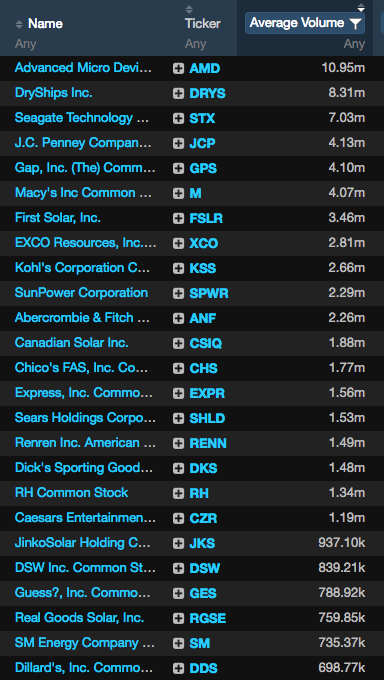384x680 pixels.
Task: Click the plus icon beside CSIQ
Action: point(178,344)
